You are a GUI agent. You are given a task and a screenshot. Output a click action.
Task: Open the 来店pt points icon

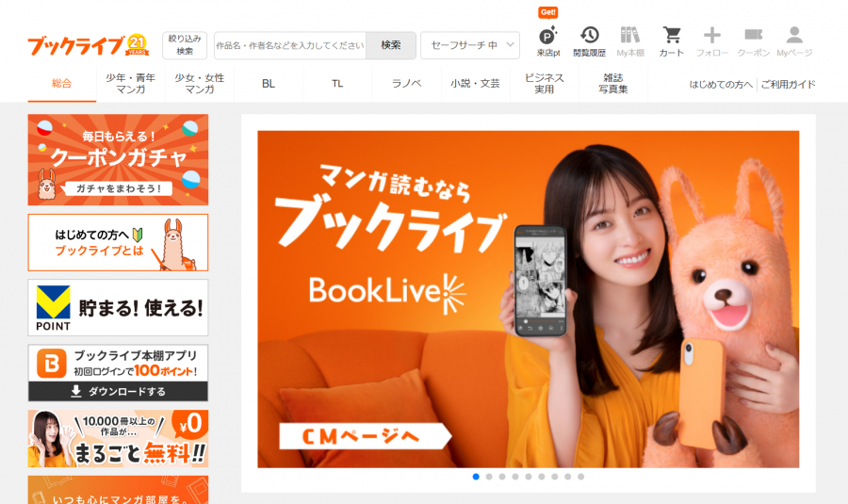point(547,41)
